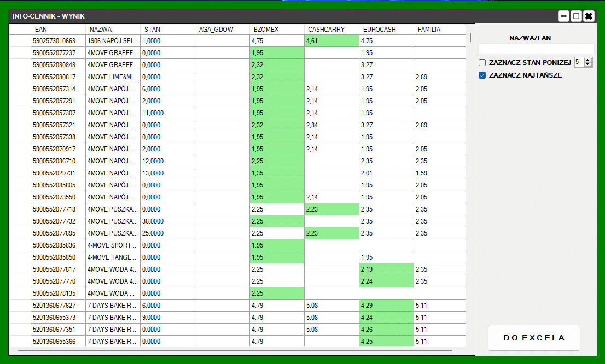This screenshot has width=605, height=364.
Task: Decrease the stock threshold with the down arrow
Action: coord(588,64)
